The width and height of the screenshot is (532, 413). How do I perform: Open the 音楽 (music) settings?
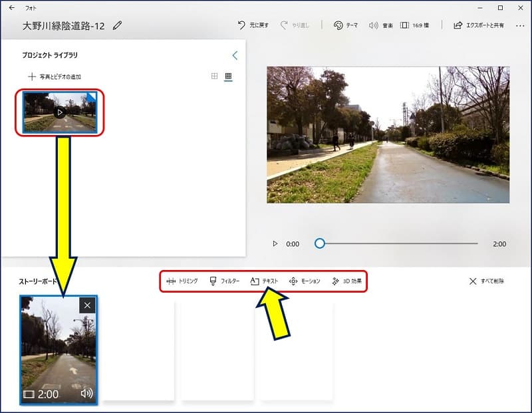pos(380,25)
